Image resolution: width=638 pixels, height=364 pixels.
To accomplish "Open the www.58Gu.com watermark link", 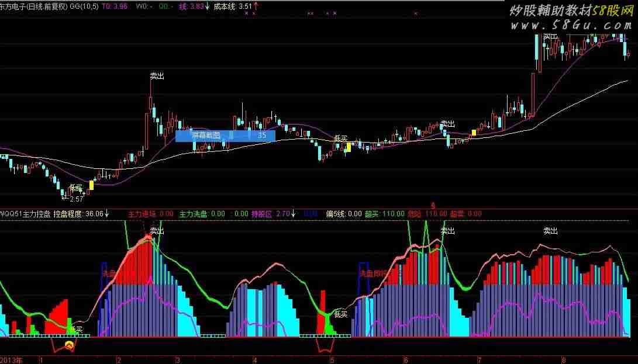I will coord(570,26).
